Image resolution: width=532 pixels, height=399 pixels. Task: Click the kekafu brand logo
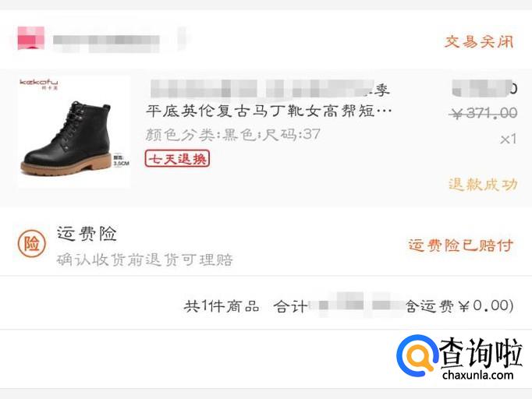pyautogui.click(x=39, y=83)
